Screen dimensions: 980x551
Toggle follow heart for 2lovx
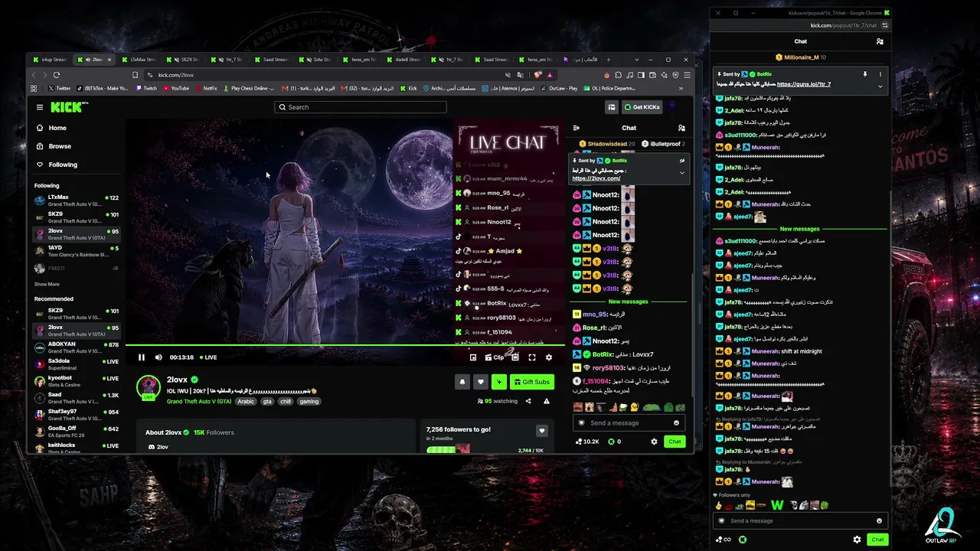(481, 382)
